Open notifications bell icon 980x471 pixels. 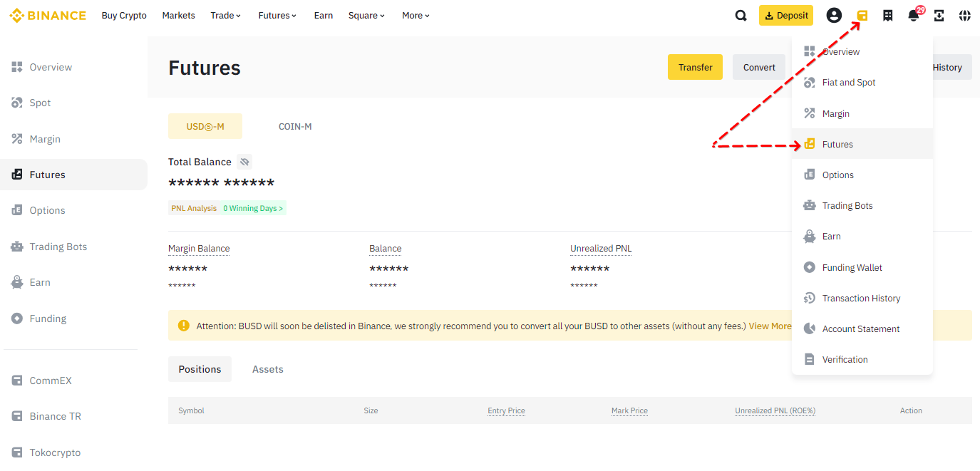[914, 16]
